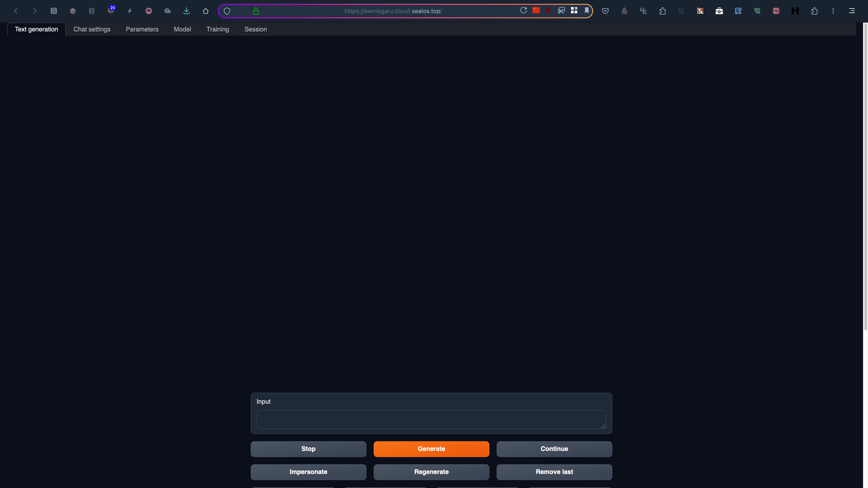This screenshot has height=488, width=868.
Task: Go back with the browser back arrow
Action: click(16, 11)
